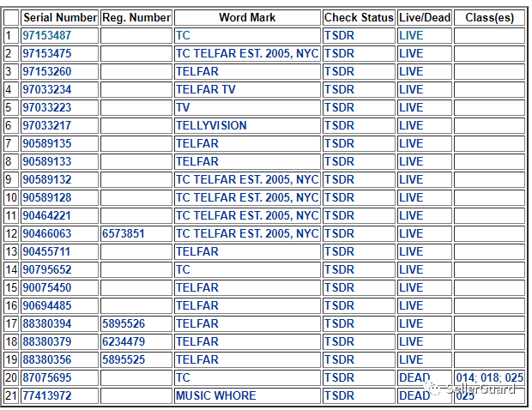Open the TELFAR word mark in row 17
The width and height of the screenshot is (532, 410).
[x=197, y=323]
